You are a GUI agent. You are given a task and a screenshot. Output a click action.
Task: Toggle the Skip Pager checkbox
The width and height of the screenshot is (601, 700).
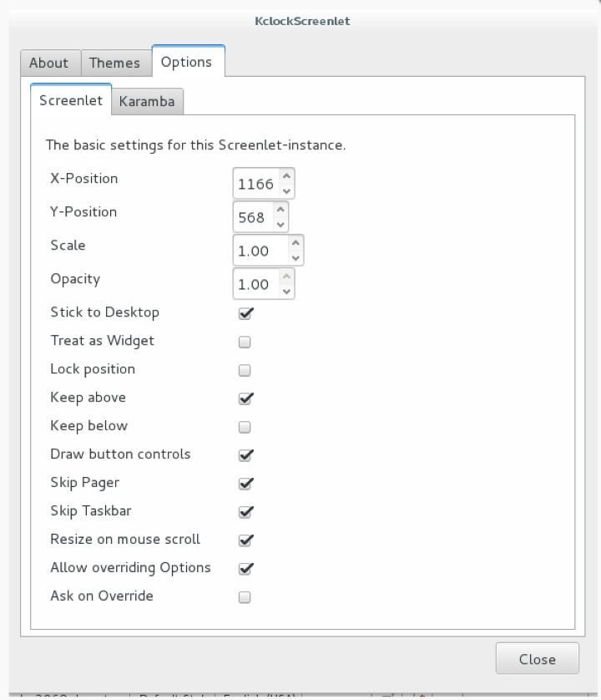[245, 484]
